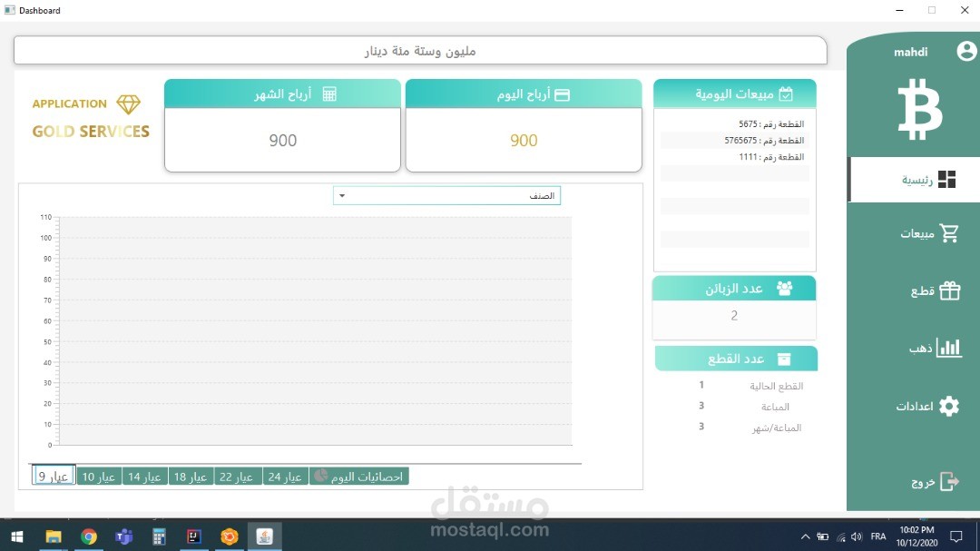Open the الصنف category dropdown

[446, 196]
